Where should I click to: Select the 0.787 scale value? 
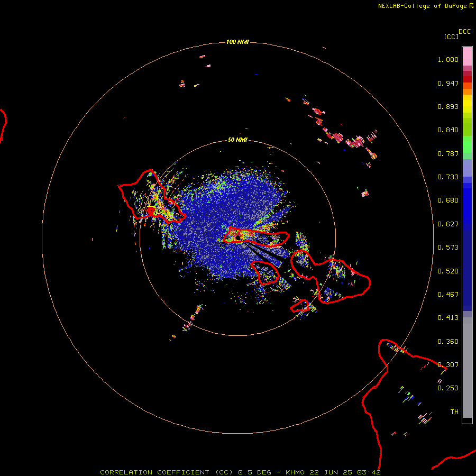pyautogui.click(x=448, y=153)
